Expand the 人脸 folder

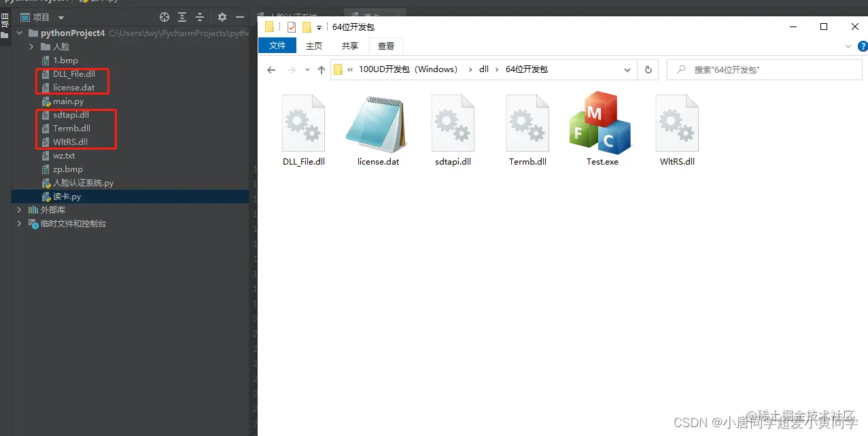[x=31, y=46]
